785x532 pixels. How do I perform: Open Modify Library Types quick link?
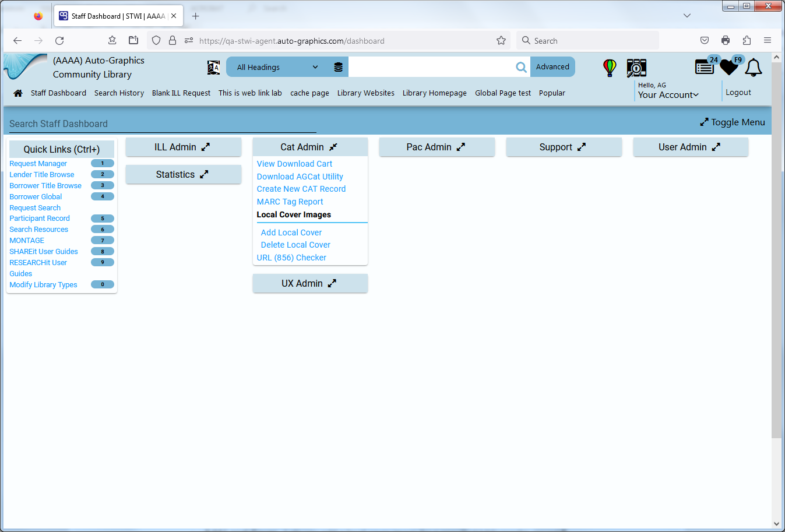click(x=43, y=285)
